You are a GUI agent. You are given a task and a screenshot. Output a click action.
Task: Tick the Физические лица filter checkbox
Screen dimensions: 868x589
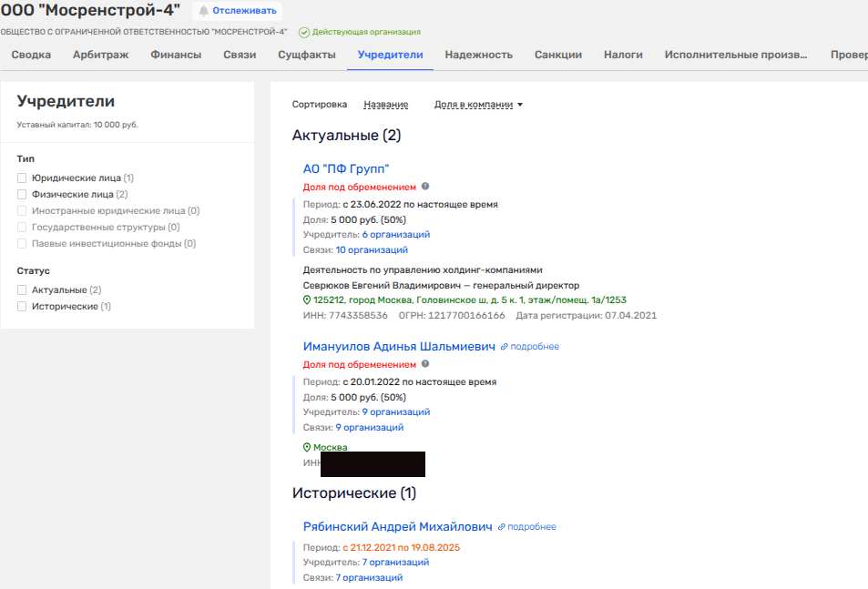pyautogui.click(x=22, y=195)
